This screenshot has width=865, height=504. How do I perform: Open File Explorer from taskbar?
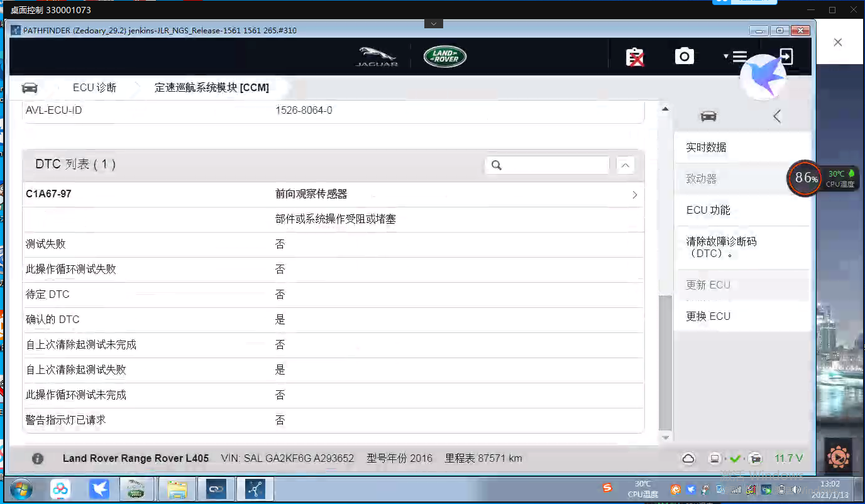pyautogui.click(x=177, y=489)
